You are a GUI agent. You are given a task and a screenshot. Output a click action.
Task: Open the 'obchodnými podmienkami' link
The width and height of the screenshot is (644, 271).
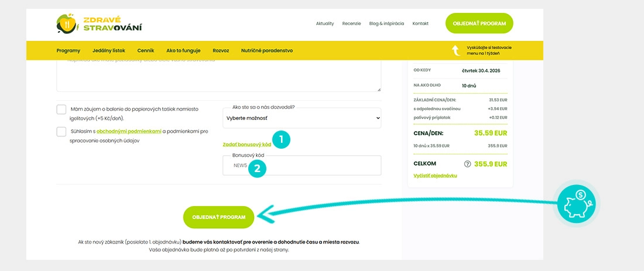pos(129,132)
